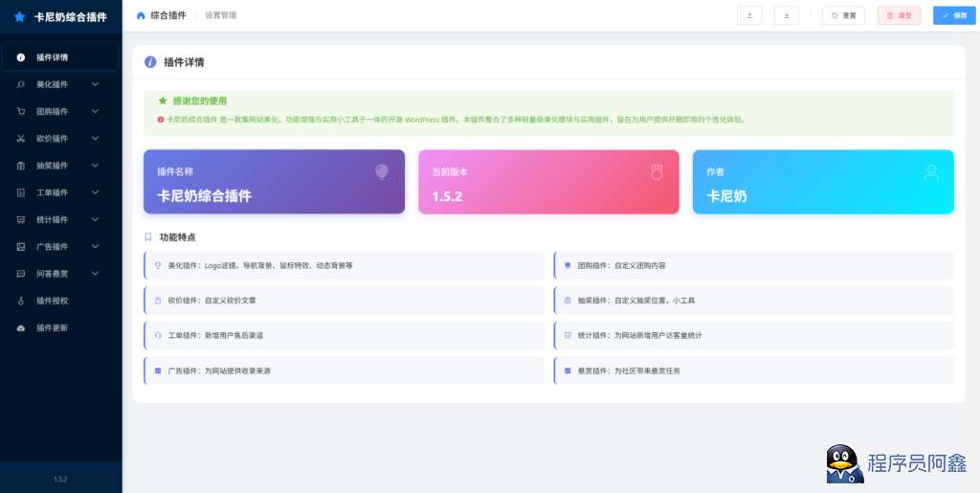Expand the 统计插件 chevron in sidebar
This screenshot has height=493, width=980.
[x=95, y=219]
